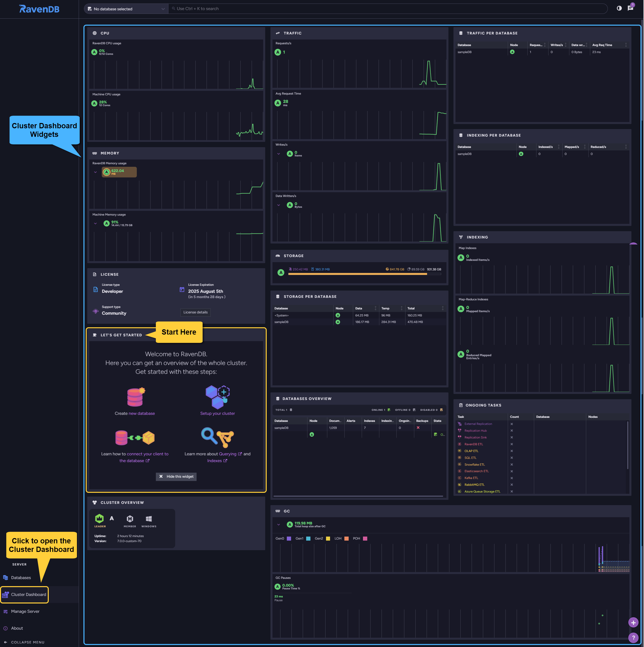This screenshot has width=644, height=647.
Task: Click the Leader node crown icon
Action: pyautogui.click(x=99, y=518)
